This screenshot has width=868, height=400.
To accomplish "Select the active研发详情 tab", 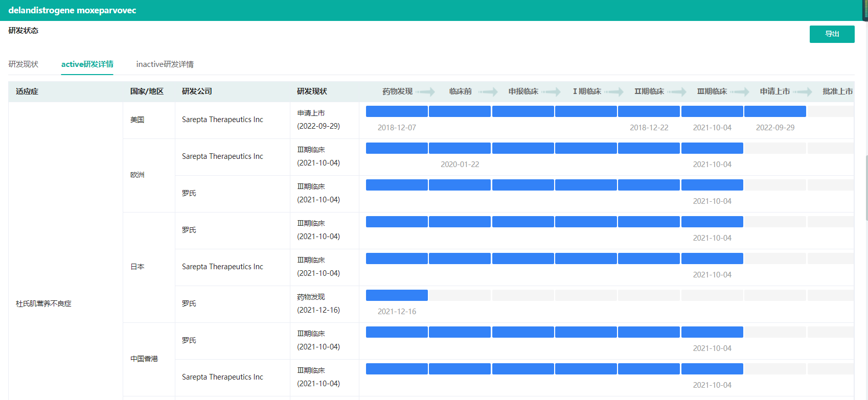I will 87,64.
